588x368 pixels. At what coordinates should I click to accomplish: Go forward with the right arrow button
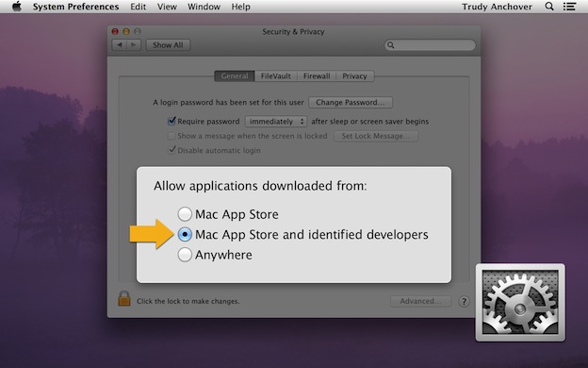click(x=134, y=45)
